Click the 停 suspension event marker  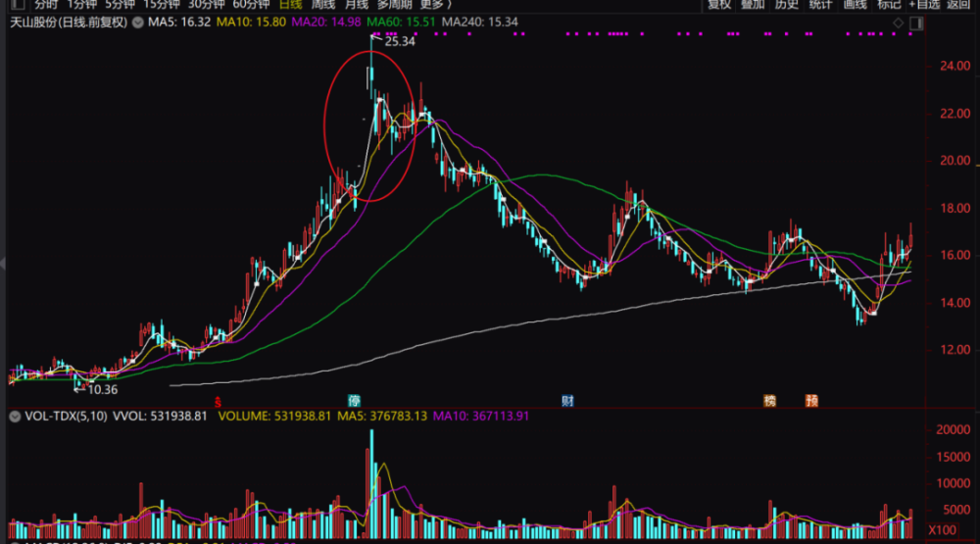coord(355,401)
